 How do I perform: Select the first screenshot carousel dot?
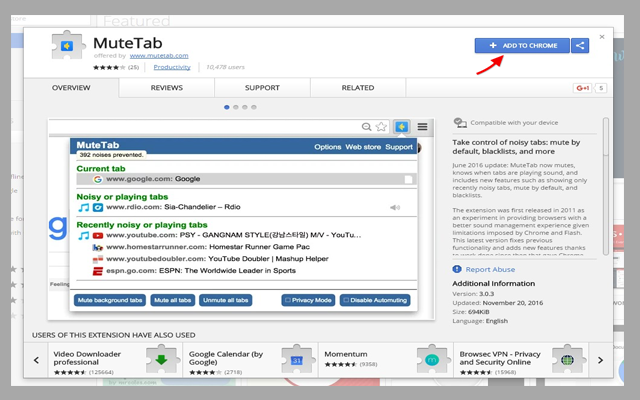tap(227, 106)
